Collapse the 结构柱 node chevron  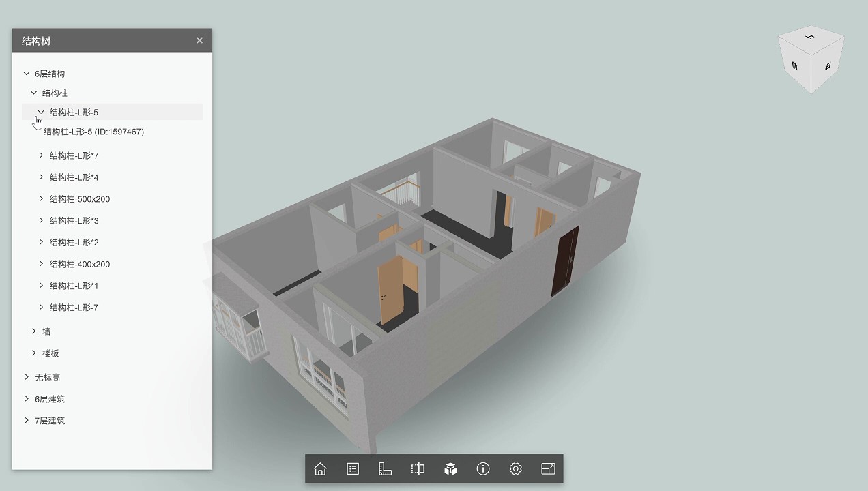[x=34, y=93]
